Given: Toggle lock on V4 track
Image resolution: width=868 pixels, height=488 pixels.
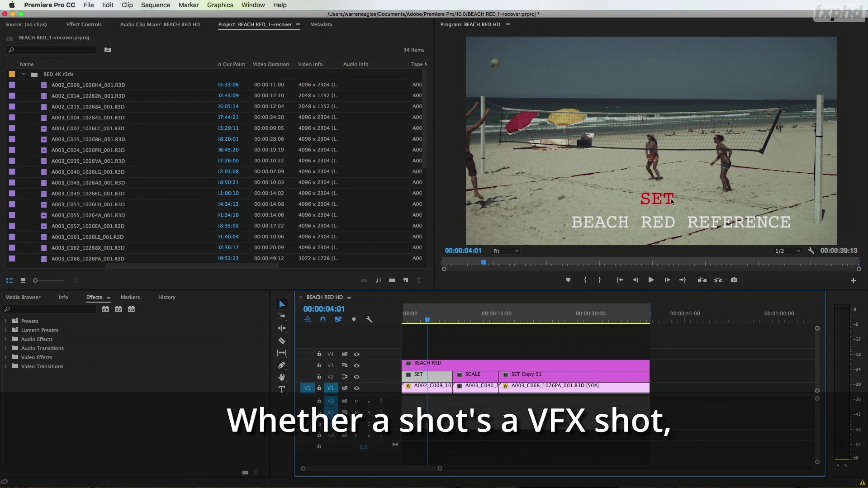Looking at the screenshot, I should coord(319,354).
